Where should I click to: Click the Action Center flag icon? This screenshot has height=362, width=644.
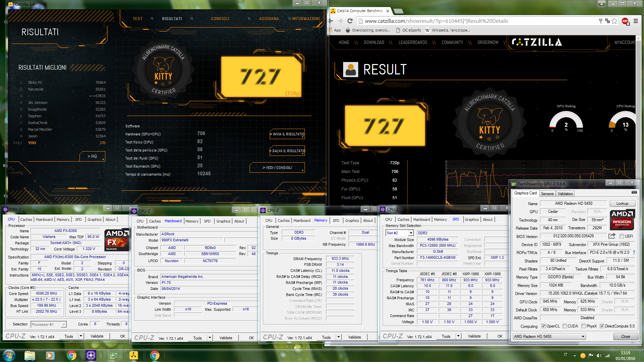[591, 356]
